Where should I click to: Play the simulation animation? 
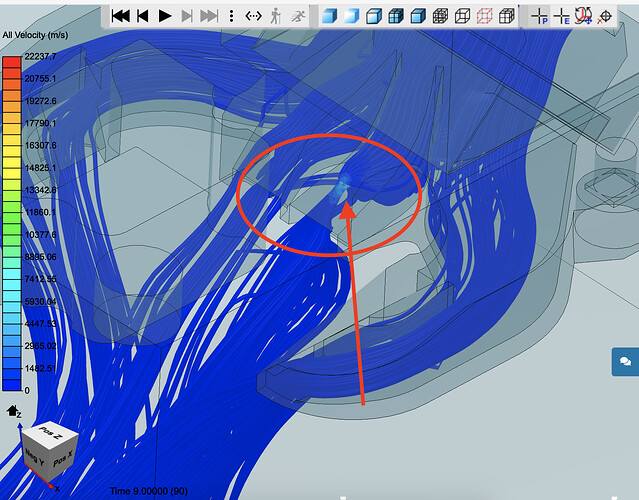click(x=165, y=16)
